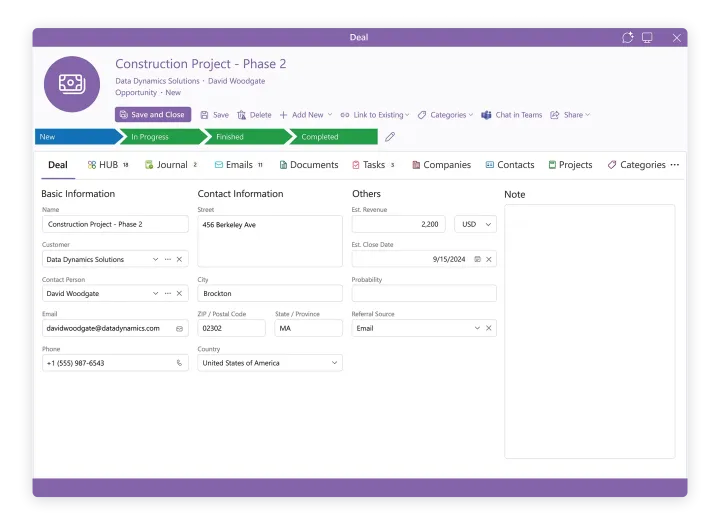
Task: Click the deal Name input field
Action: (x=115, y=224)
